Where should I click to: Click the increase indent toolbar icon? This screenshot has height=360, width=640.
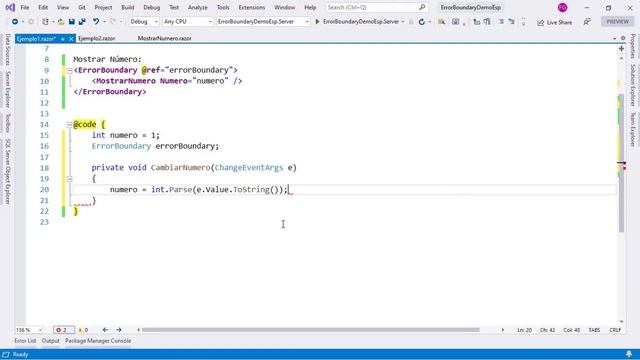click(487, 22)
